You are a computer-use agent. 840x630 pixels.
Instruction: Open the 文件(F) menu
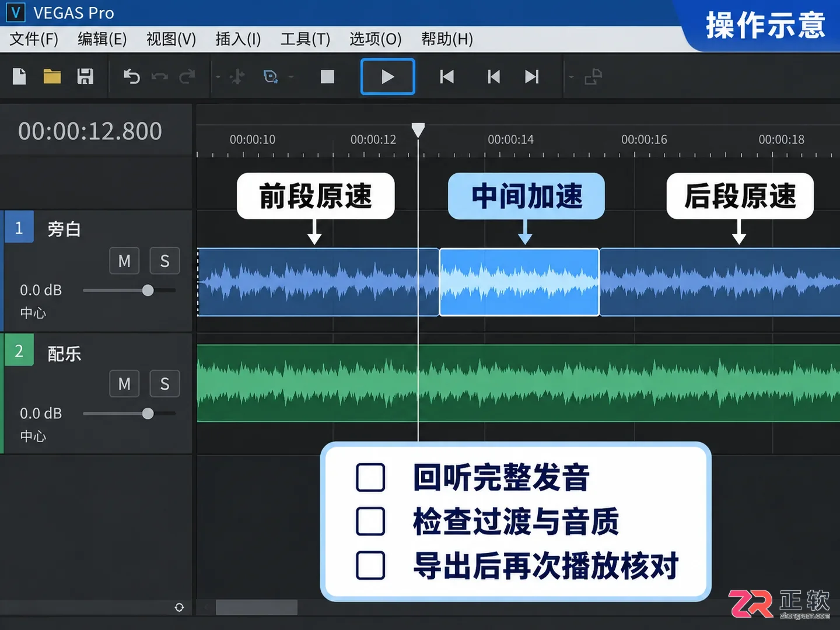[x=34, y=39]
